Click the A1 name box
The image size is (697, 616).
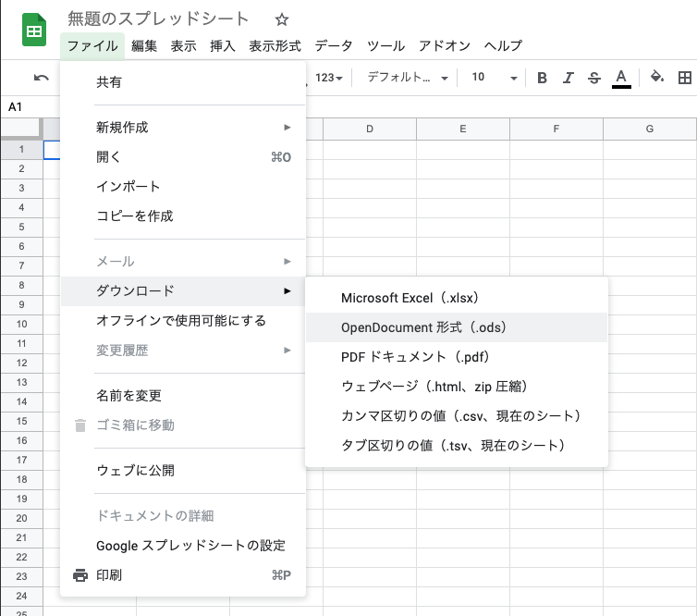(x=31, y=106)
